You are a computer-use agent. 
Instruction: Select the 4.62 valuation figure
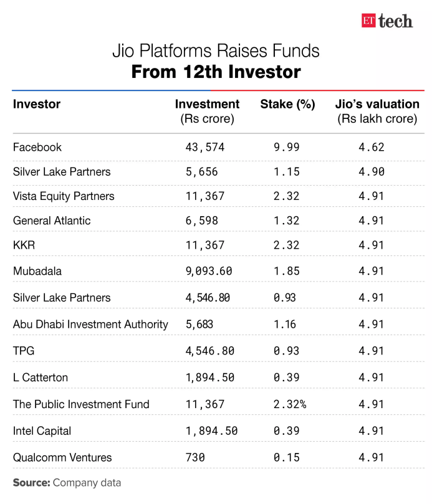tap(372, 148)
